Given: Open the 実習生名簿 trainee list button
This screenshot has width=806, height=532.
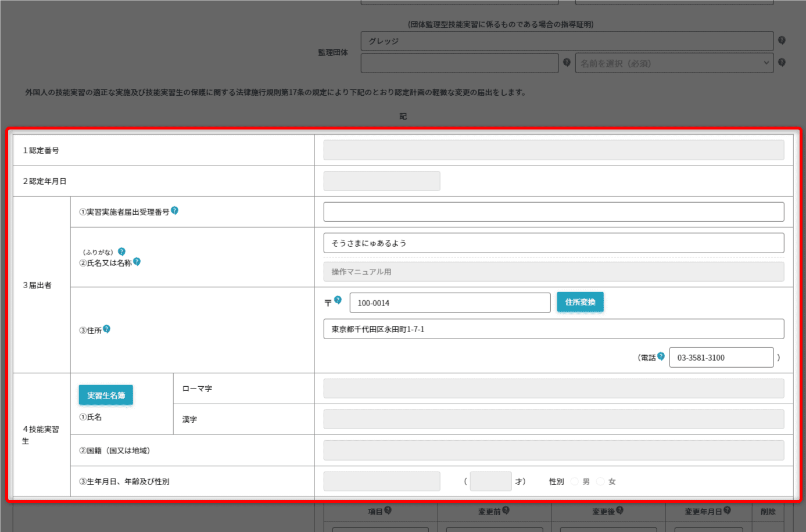Looking at the screenshot, I should [106, 395].
